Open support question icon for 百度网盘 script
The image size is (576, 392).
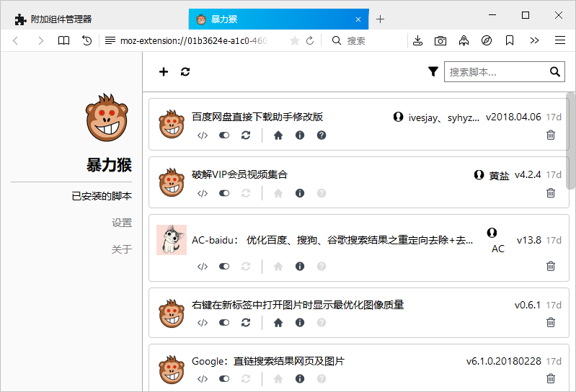pos(322,135)
